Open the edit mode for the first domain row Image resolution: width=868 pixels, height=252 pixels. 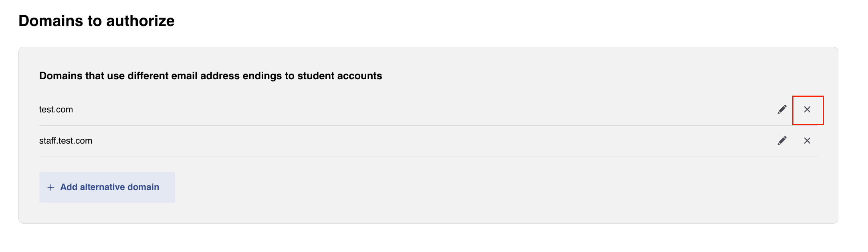(782, 110)
